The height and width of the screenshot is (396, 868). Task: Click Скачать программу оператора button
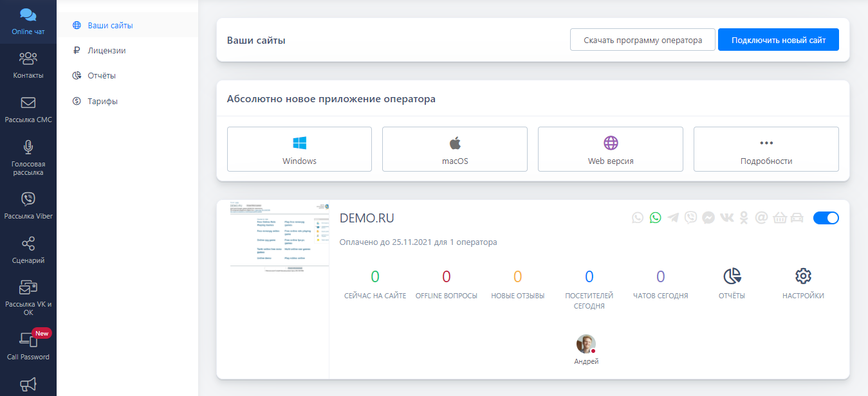[x=642, y=40]
